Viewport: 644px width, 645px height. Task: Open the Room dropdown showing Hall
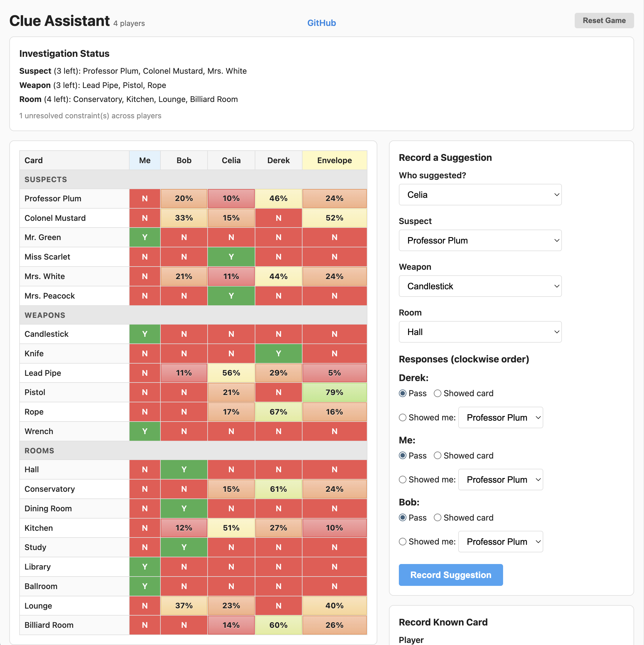pos(480,332)
